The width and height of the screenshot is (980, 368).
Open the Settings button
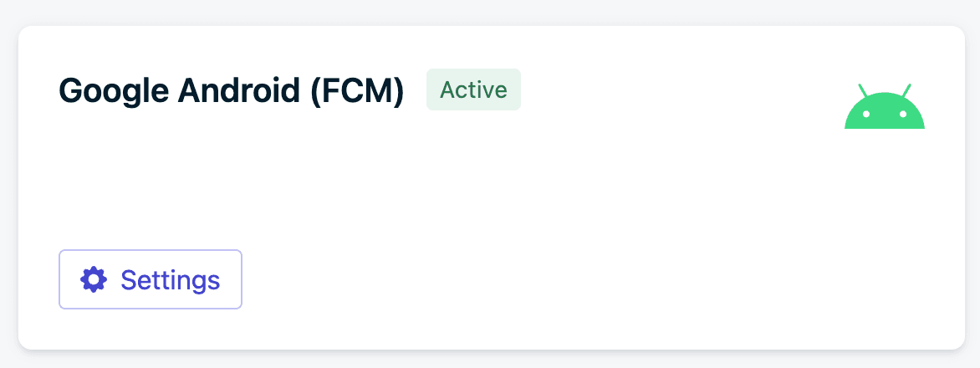click(x=151, y=279)
